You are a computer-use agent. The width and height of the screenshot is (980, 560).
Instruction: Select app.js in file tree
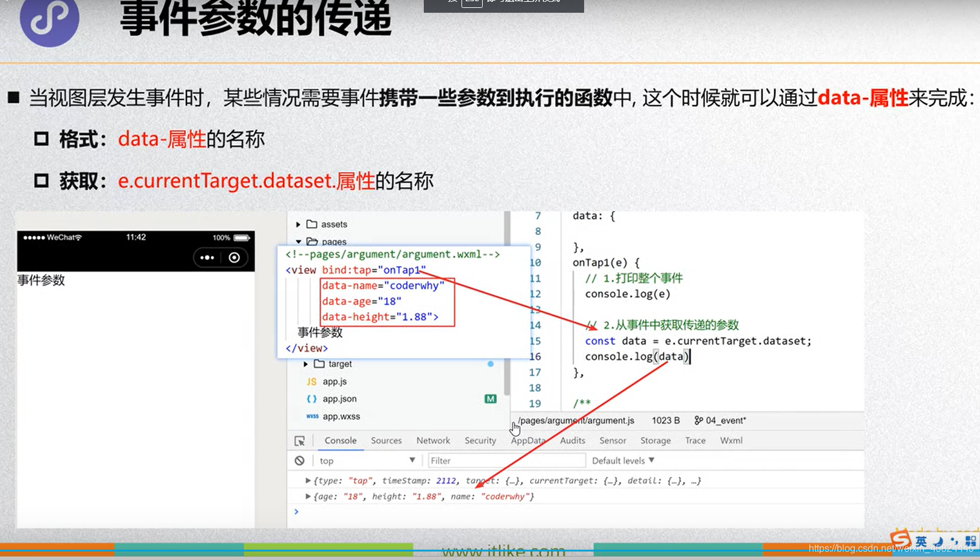pos(335,381)
